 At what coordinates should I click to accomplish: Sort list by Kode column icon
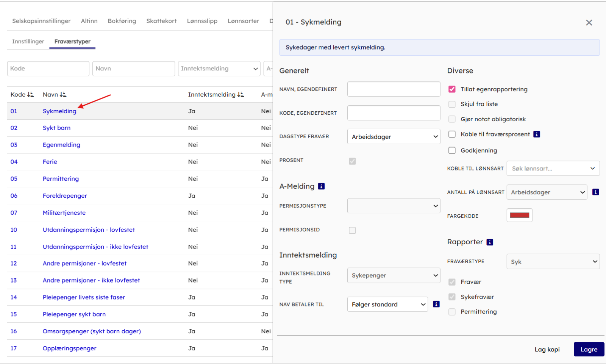pyautogui.click(x=31, y=95)
